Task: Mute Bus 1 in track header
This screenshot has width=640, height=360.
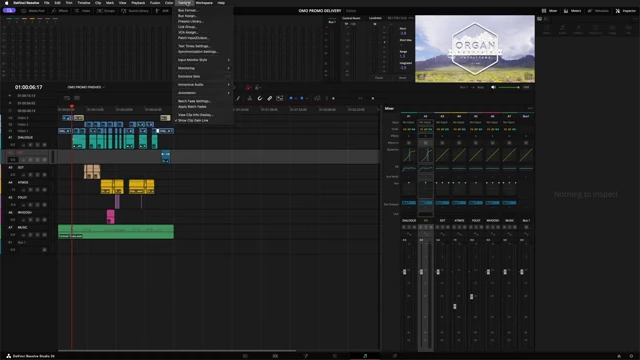Action: pos(44,249)
